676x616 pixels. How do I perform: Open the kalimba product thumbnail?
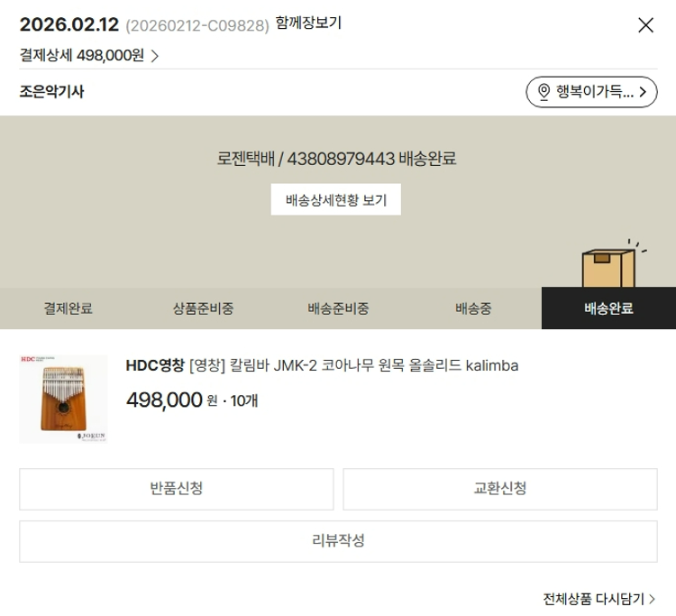(63, 399)
